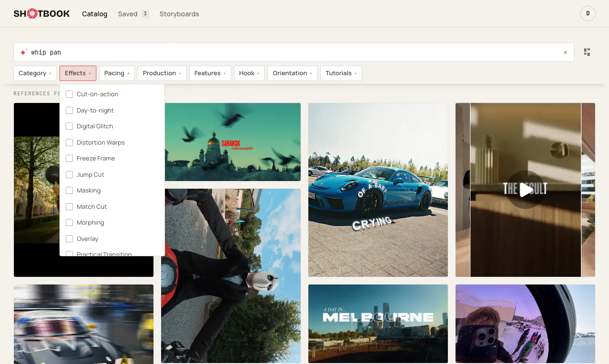Select the Distortion Warps checkbox

69,143
